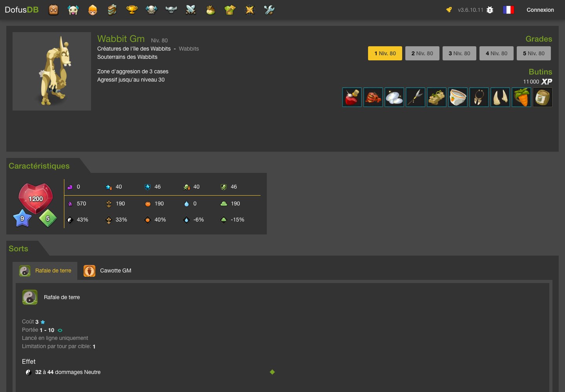Select grade 3 Niv. 80
This screenshot has width=565, height=392.
tap(459, 53)
